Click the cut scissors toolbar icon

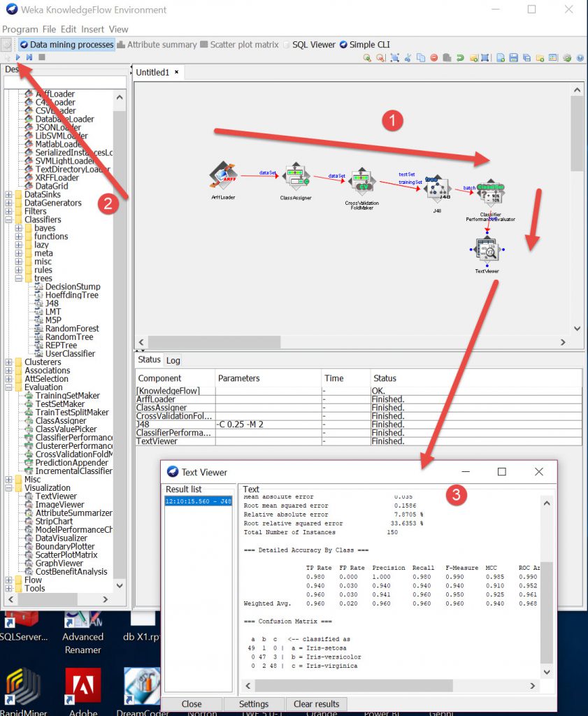click(408, 58)
